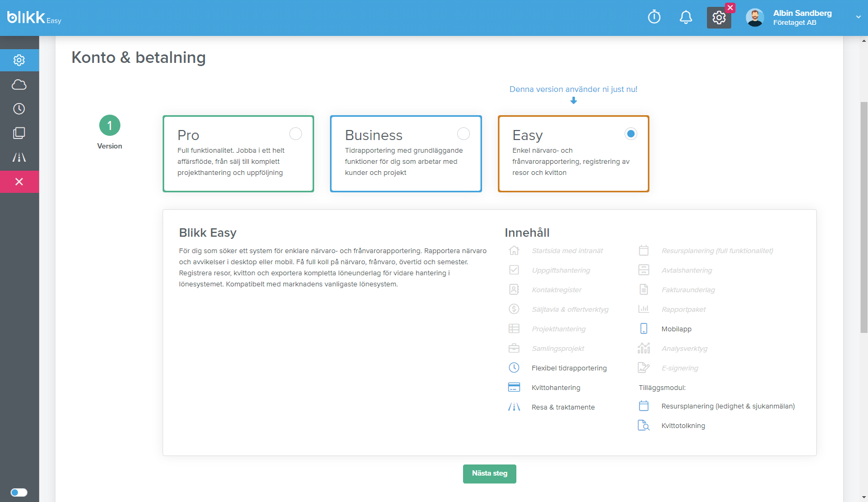868x502 pixels.
Task: Click the Denna version använder ni just nu! text
Action: (573, 89)
